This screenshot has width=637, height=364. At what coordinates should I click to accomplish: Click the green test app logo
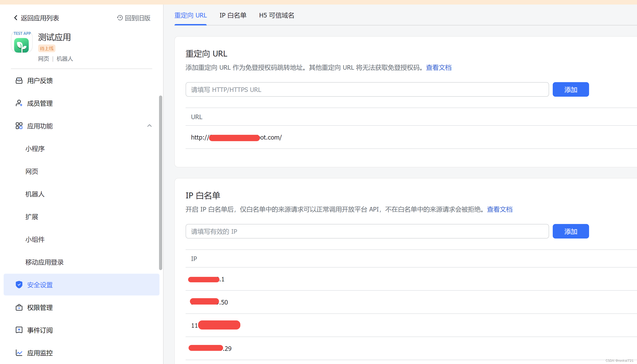(22, 45)
